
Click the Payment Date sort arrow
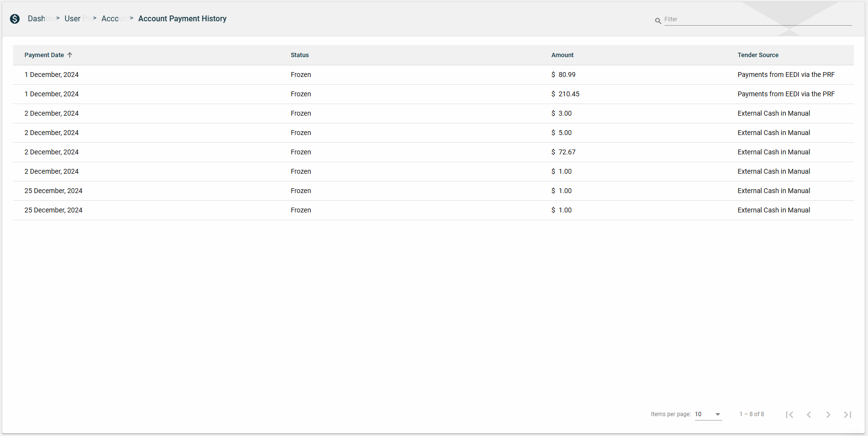(x=70, y=55)
